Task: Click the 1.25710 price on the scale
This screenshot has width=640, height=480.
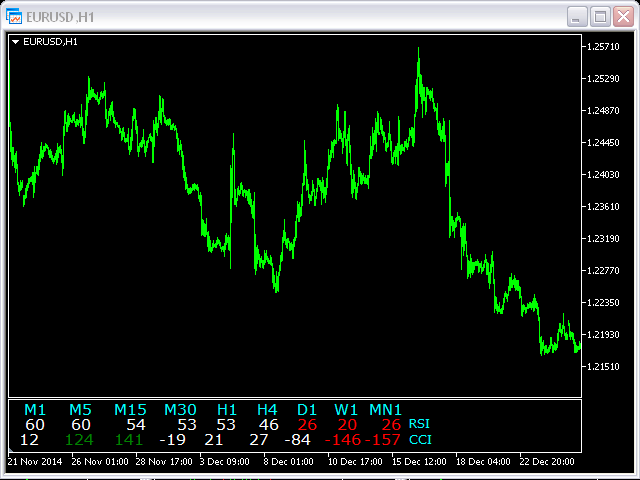Action: click(604, 47)
